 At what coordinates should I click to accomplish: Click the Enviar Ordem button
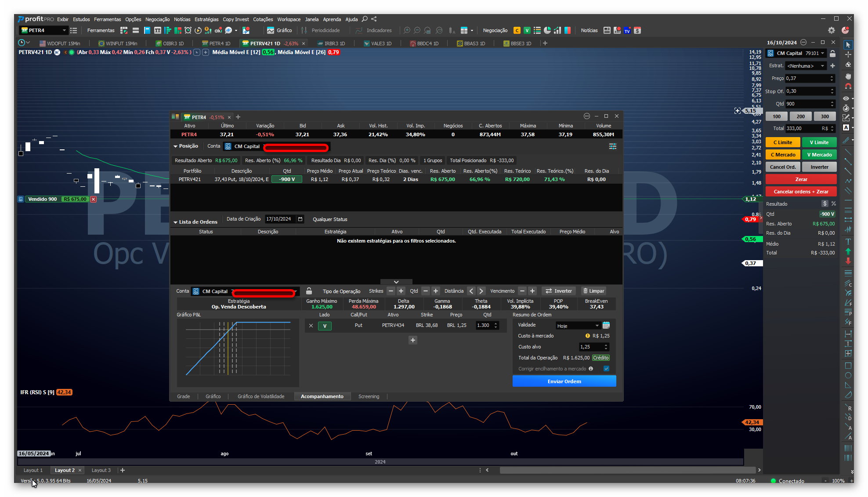[x=564, y=381]
